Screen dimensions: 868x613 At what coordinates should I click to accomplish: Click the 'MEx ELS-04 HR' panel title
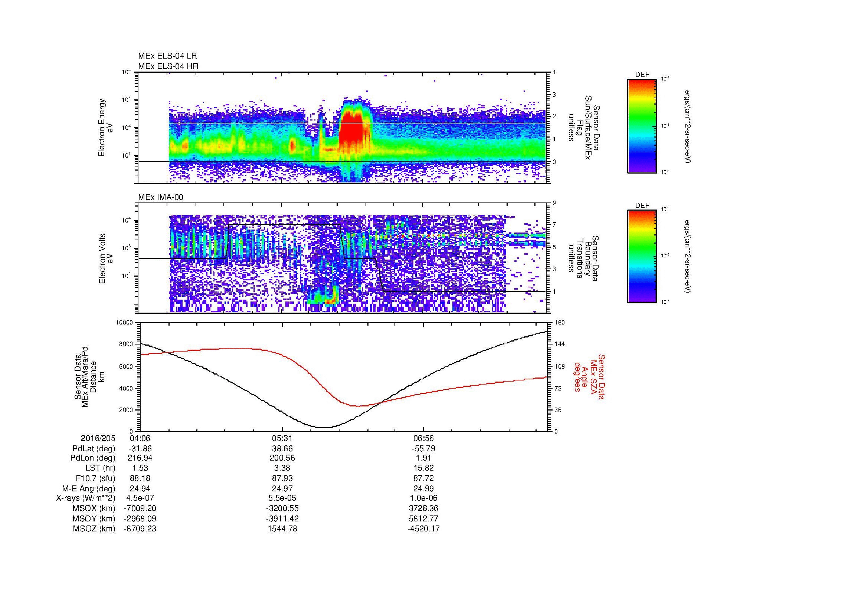coord(168,66)
